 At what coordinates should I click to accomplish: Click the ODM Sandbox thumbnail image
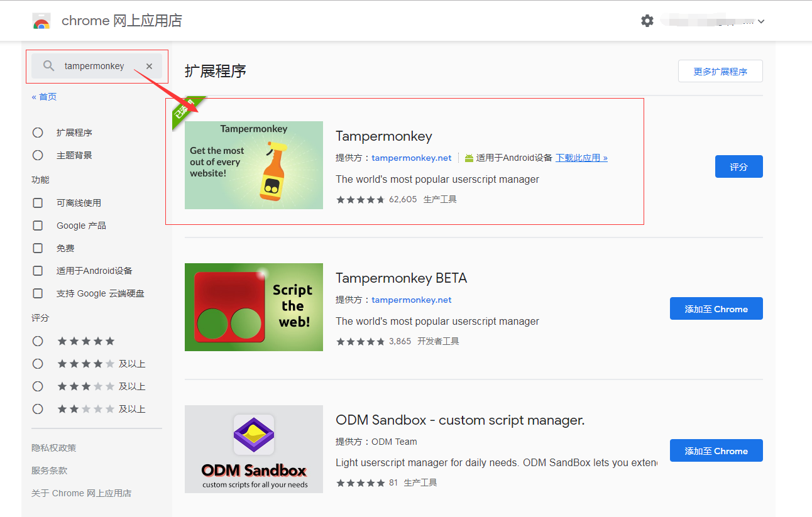coord(253,449)
